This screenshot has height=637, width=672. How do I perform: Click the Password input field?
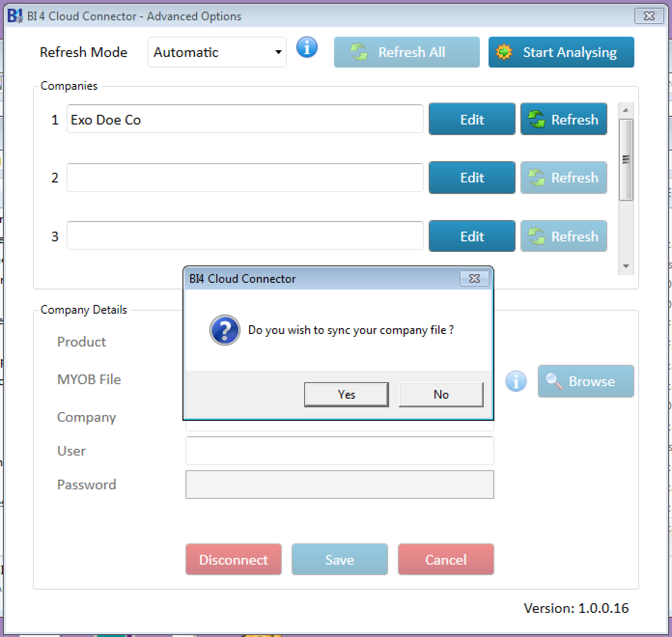pos(339,485)
